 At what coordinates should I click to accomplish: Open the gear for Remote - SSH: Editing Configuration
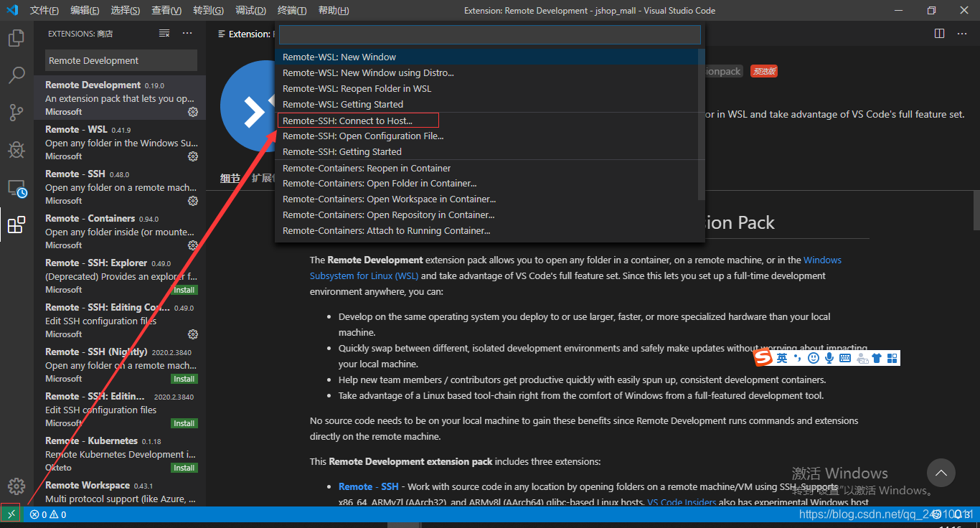tap(193, 334)
